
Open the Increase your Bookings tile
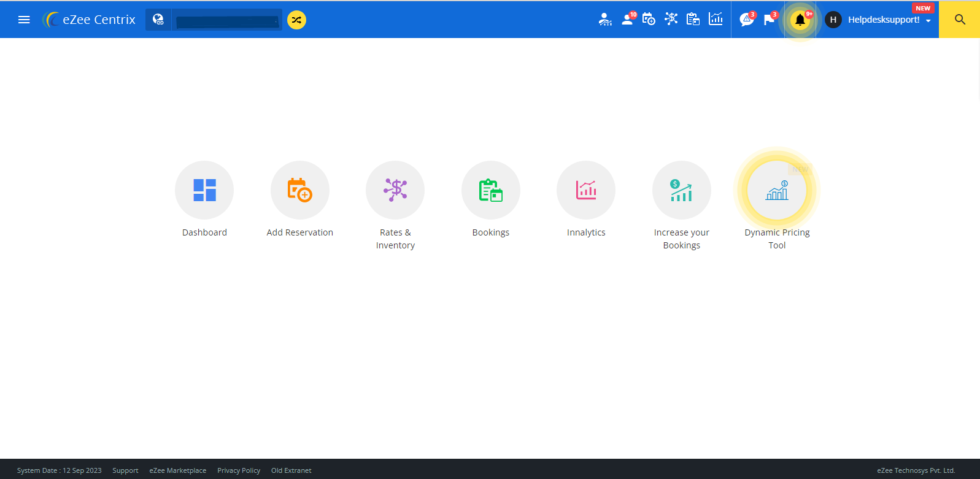(681, 190)
